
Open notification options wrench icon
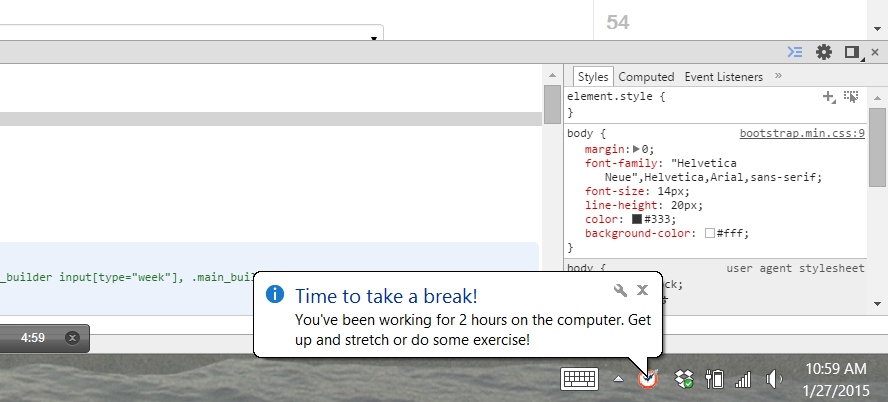(x=621, y=290)
